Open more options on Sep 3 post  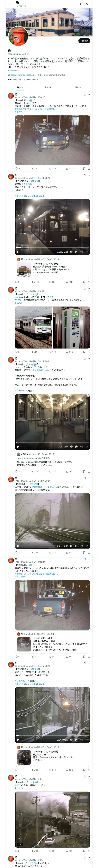(x=89, y=175)
